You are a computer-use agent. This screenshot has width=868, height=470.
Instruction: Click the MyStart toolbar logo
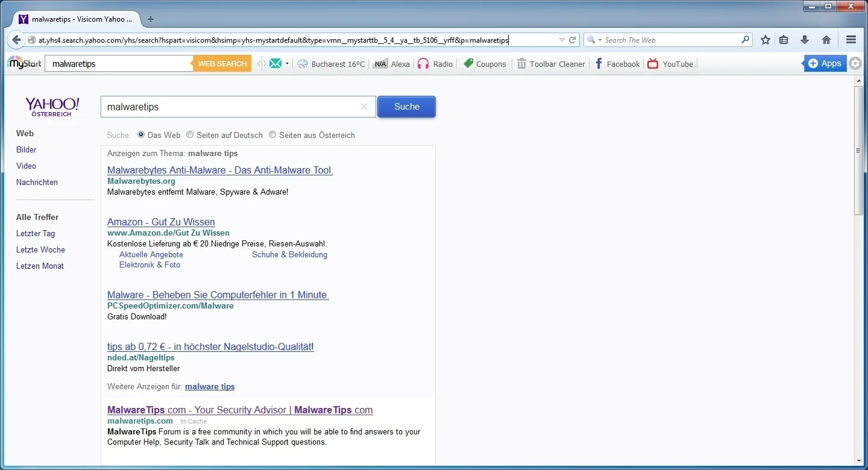point(24,63)
